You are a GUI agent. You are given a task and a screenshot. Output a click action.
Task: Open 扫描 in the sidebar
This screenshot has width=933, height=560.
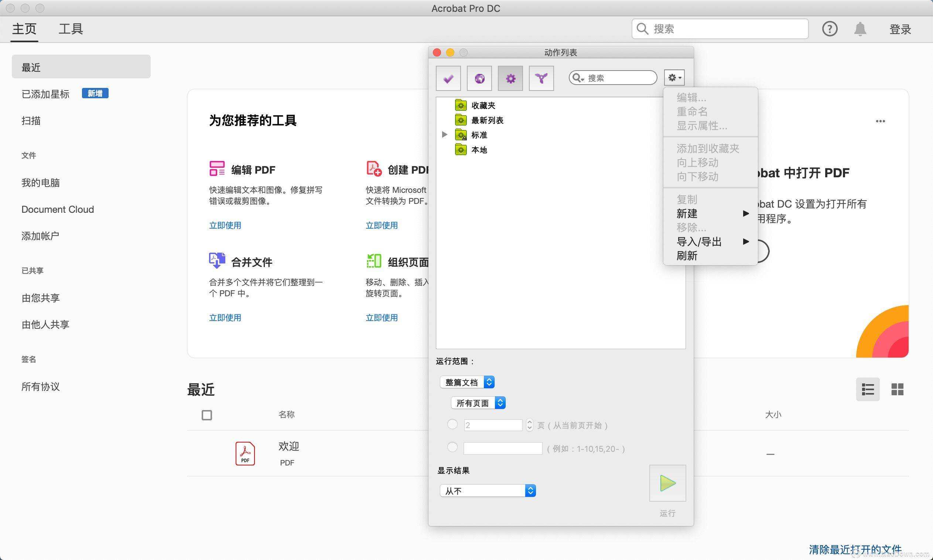pyautogui.click(x=31, y=121)
